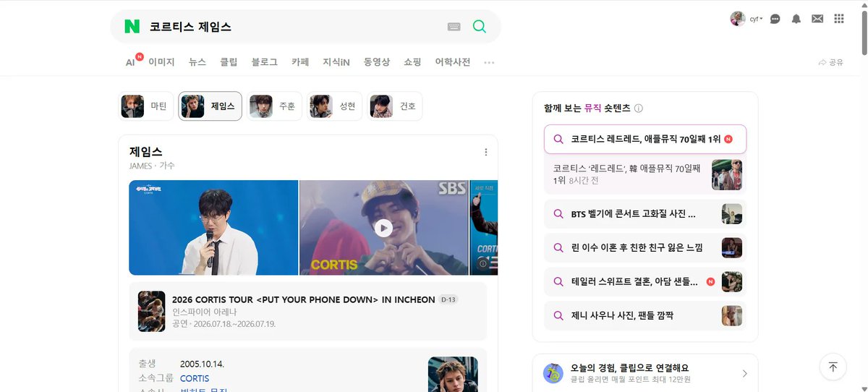Select member chip 제임스

(210, 106)
